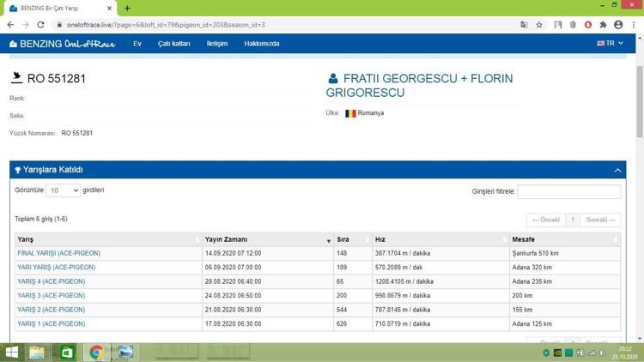Image resolution: width=644 pixels, height=362 pixels.
Task: Click the Sonraki pagination button
Action: point(600,220)
